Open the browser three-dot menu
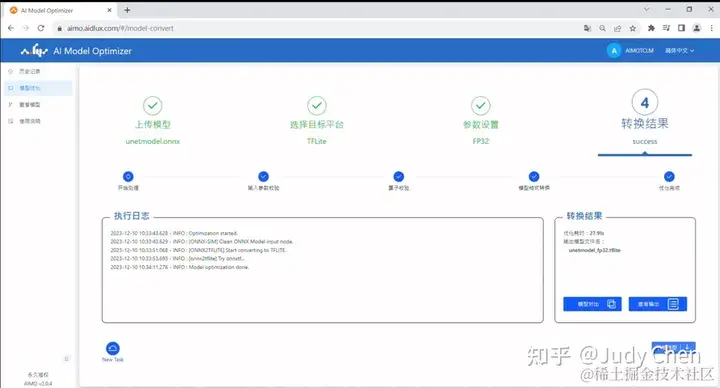The height and width of the screenshot is (388, 720). tap(711, 28)
